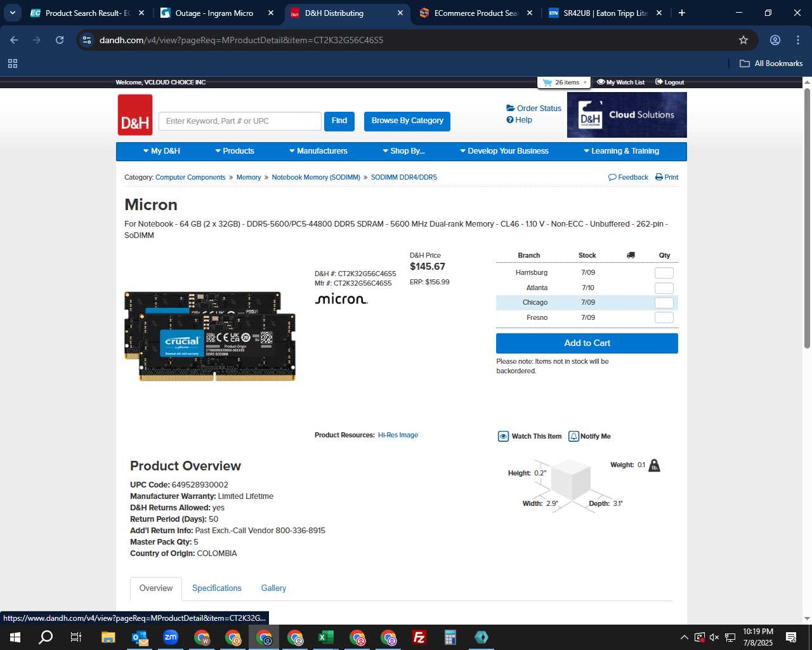812x650 pixels.
Task: Go to Computer Components category breadcrumb
Action: pyautogui.click(x=190, y=178)
